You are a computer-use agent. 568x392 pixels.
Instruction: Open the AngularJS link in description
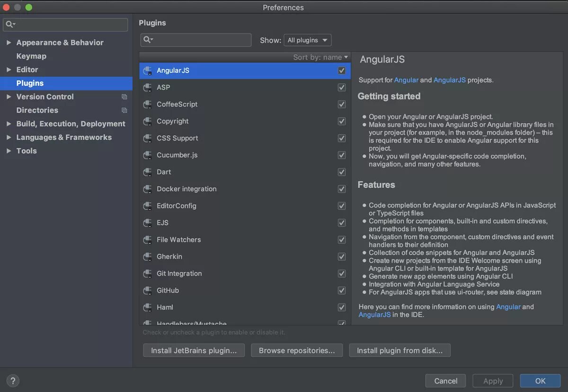click(x=449, y=80)
